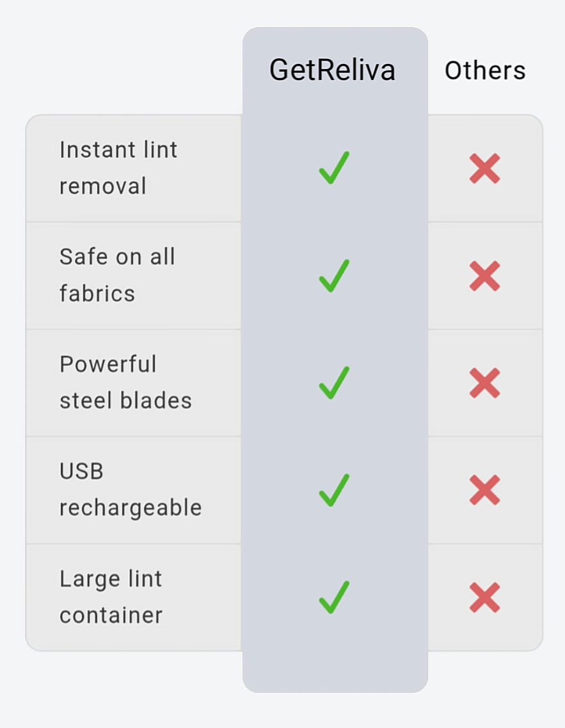Click green checkmark for Instant lint removal

tap(334, 168)
